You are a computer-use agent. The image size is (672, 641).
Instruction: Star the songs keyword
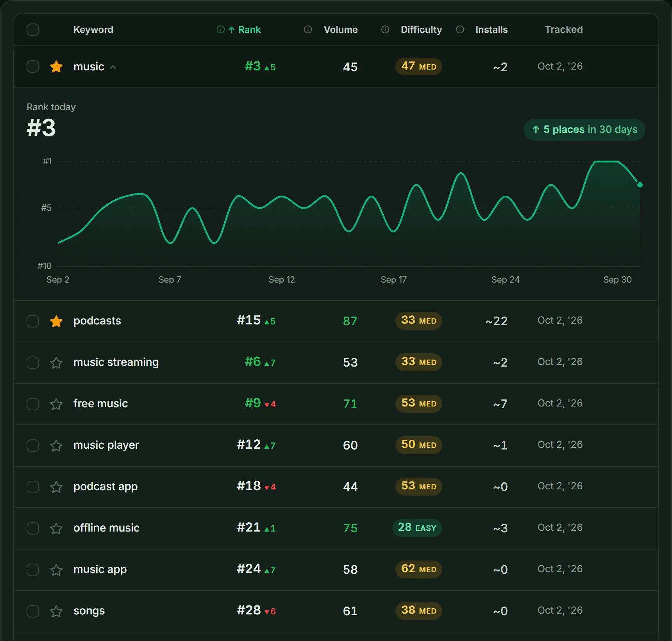click(56, 611)
